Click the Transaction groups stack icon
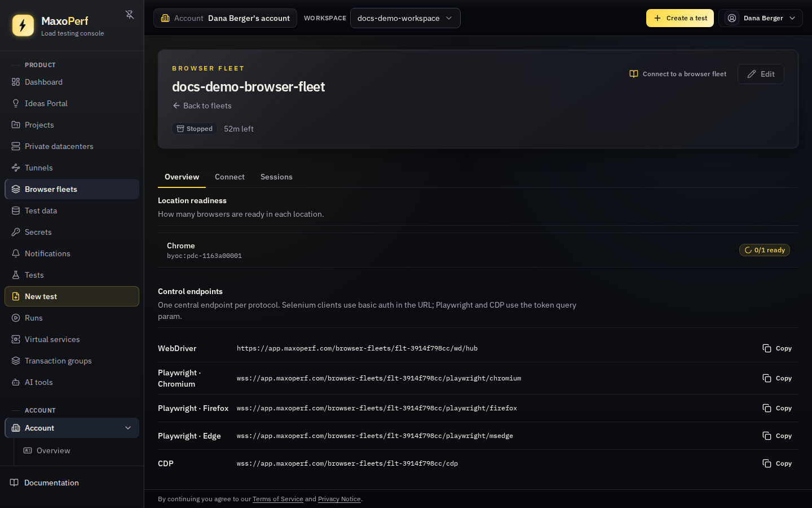Viewport: 812px width, 508px height. pyautogui.click(x=16, y=361)
